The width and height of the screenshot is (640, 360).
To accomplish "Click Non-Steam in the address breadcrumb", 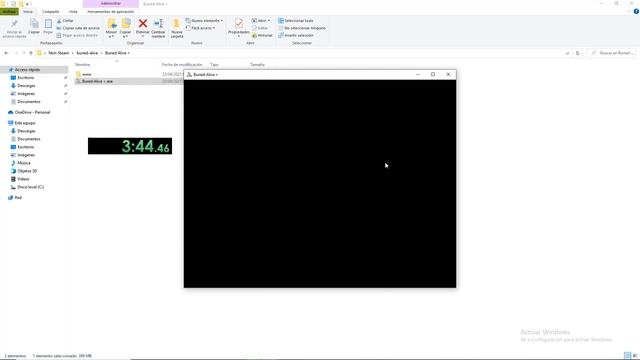I will [59, 53].
